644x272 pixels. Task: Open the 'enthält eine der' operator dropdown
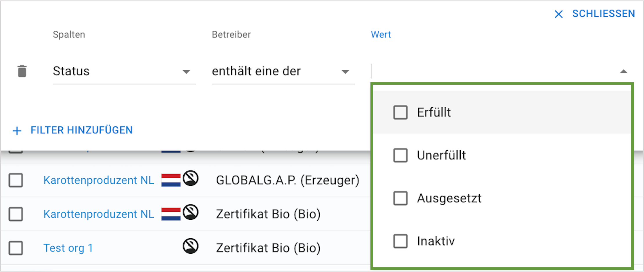[x=283, y=71]
